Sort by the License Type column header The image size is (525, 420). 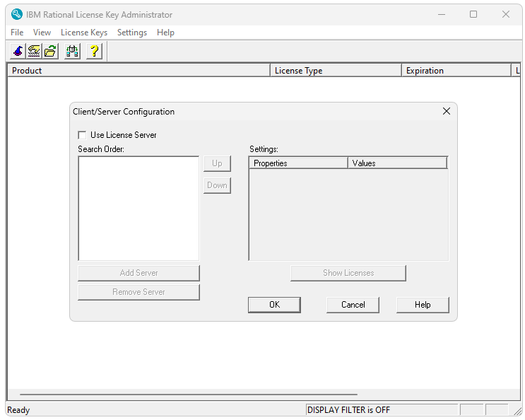[x=336, y=71]
